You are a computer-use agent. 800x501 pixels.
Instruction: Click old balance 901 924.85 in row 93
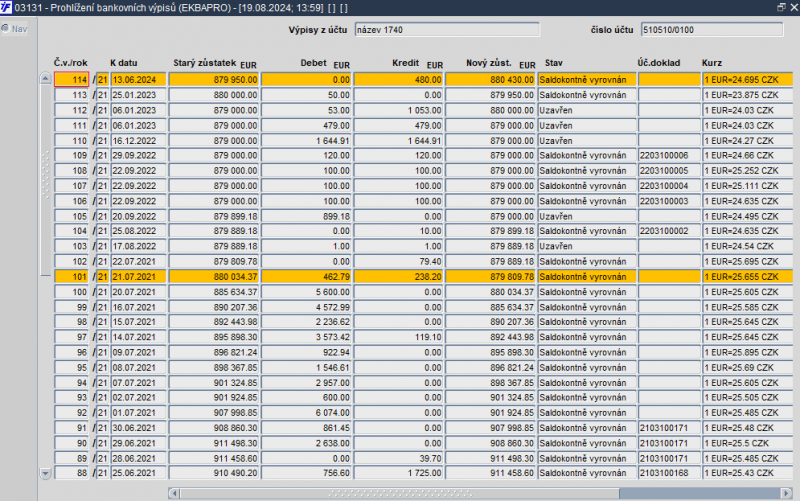pos(214,397)
